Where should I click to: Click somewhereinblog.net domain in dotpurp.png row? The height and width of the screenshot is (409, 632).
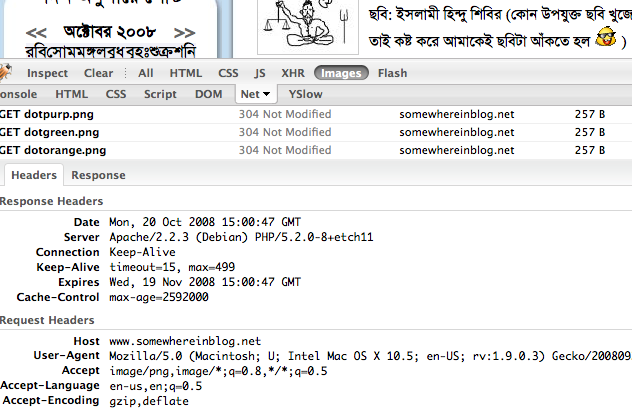(x=457, y=114)
